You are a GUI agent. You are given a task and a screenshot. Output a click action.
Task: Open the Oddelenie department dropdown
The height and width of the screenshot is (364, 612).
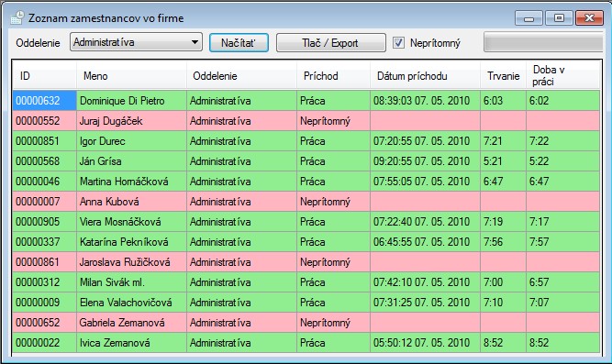click(x=136, y=42)
